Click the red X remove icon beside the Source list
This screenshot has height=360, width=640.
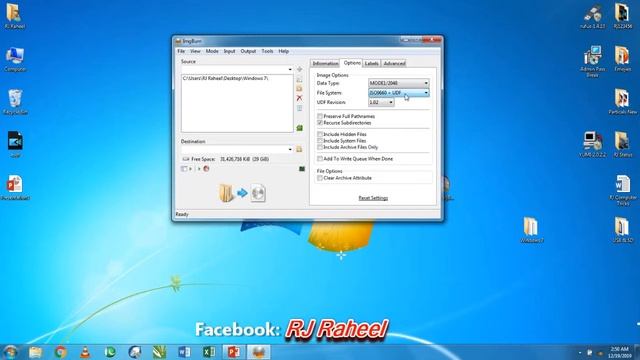[x=300, y=98]
